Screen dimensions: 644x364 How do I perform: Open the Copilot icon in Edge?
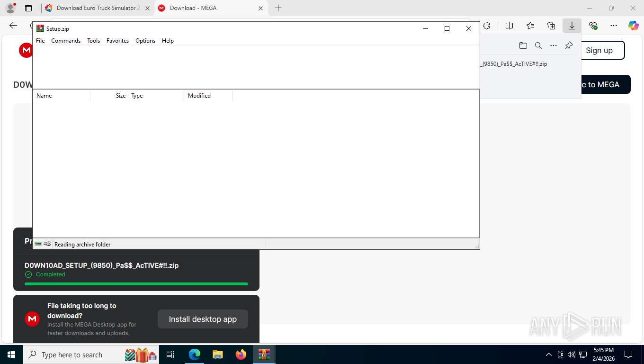click(633, 26)
